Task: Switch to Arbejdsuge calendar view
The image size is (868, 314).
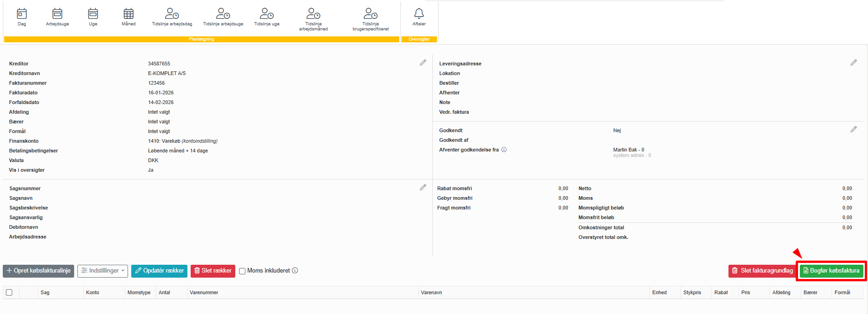Action: [57, 17]
